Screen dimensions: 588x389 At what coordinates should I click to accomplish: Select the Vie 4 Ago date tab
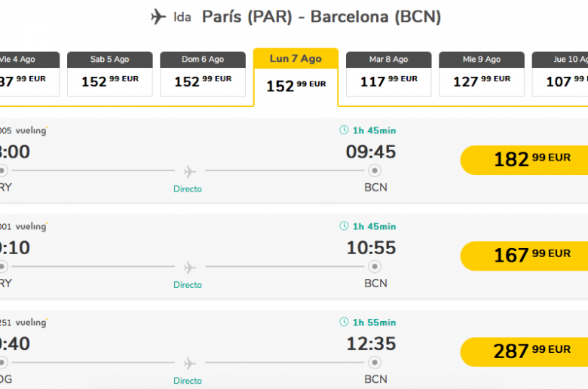(x=29, y=74)
